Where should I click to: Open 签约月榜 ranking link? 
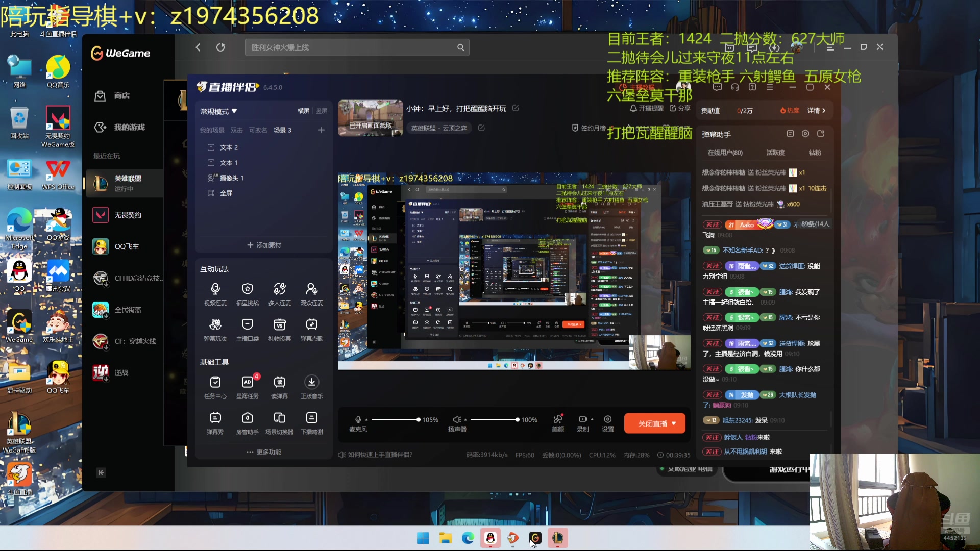(589, 128)
